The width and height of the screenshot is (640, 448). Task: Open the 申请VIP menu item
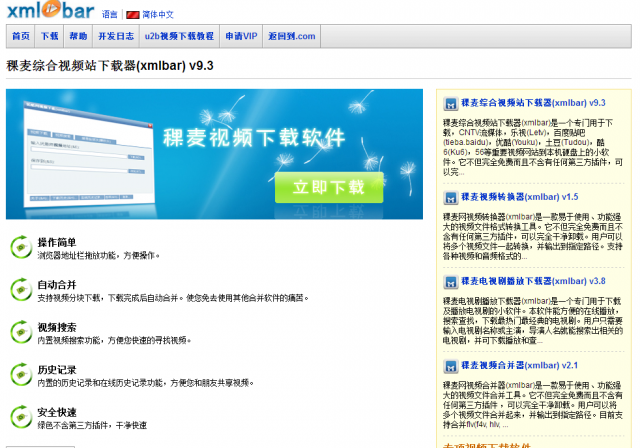[241, 36]
